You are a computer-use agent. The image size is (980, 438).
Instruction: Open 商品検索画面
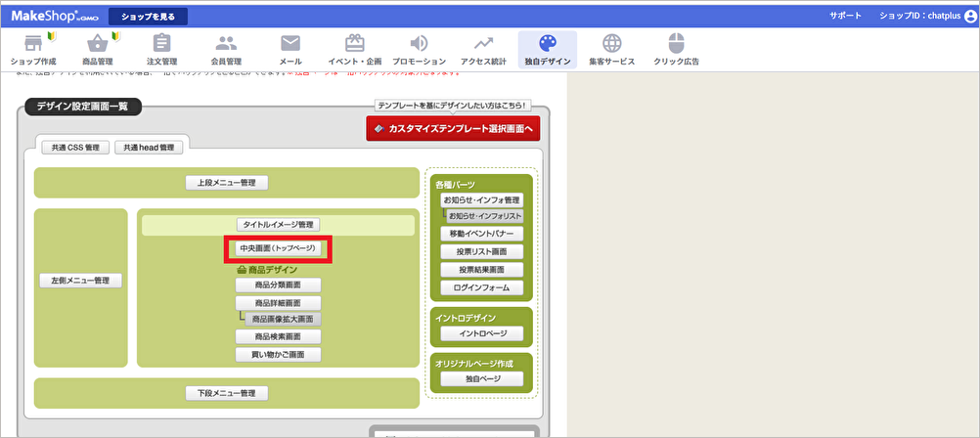278,336
